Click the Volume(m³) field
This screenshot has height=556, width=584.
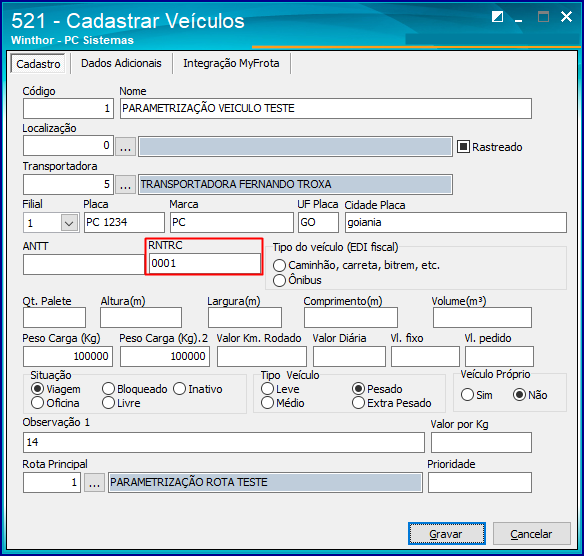[482, 318]
